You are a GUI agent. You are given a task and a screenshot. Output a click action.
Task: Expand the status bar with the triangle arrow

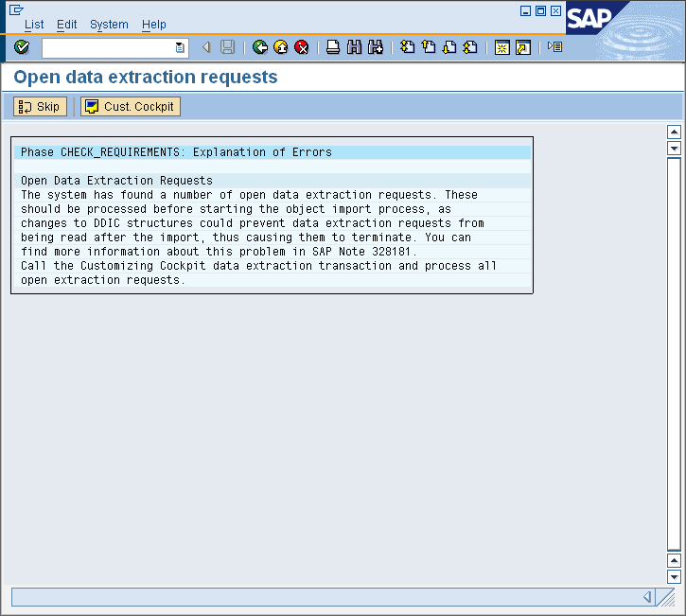[647, 597]
